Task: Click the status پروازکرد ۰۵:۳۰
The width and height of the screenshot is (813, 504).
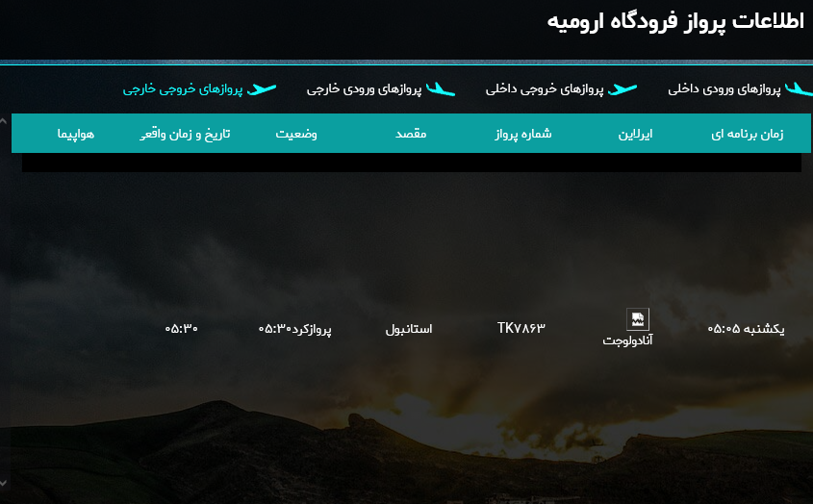Action: click(x=295, y=329)
